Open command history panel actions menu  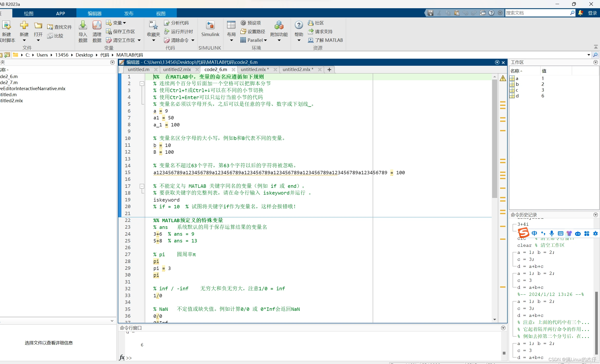596,215
